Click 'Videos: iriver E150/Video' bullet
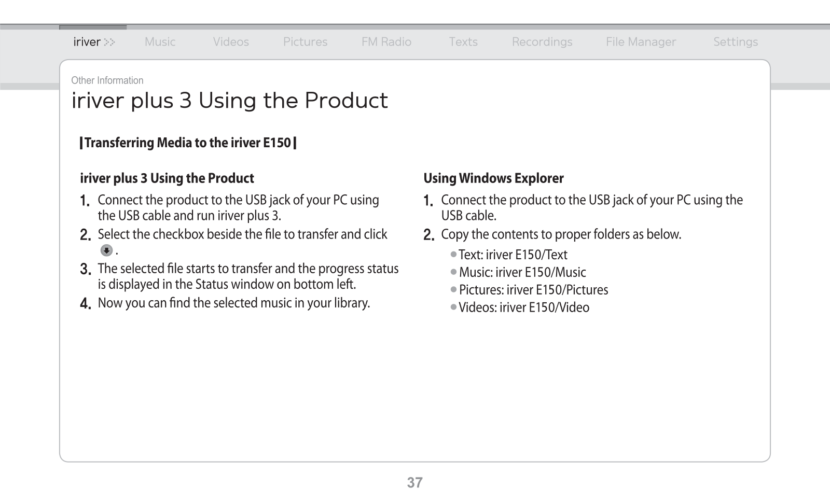Viewport: 830px width, 504px height. [x=520, y=307]
